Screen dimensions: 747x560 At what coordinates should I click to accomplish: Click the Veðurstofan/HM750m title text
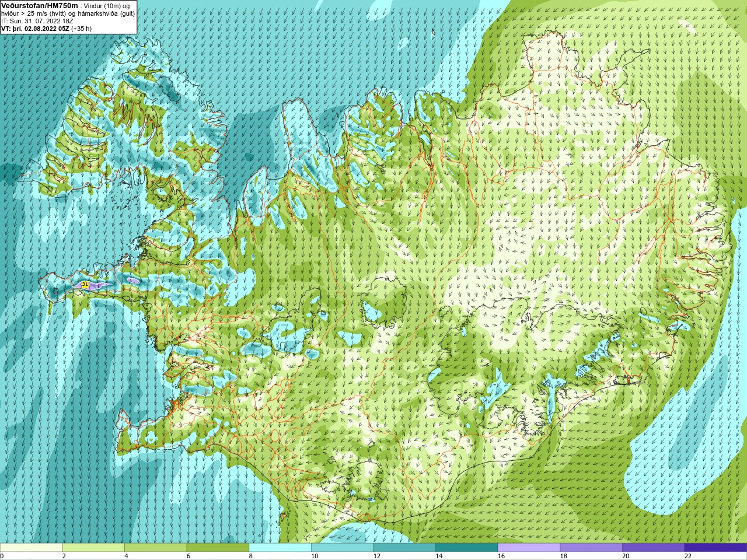pos(40,5)
